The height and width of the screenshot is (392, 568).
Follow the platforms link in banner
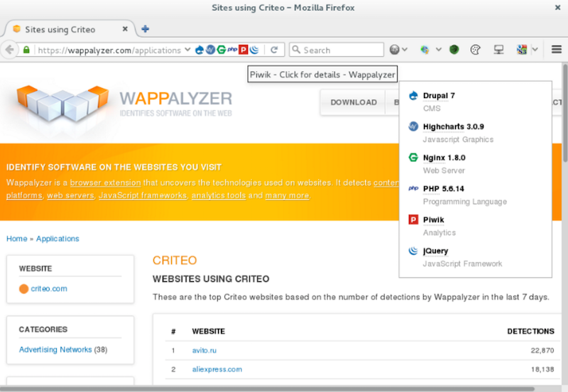[x=24, y=195]
